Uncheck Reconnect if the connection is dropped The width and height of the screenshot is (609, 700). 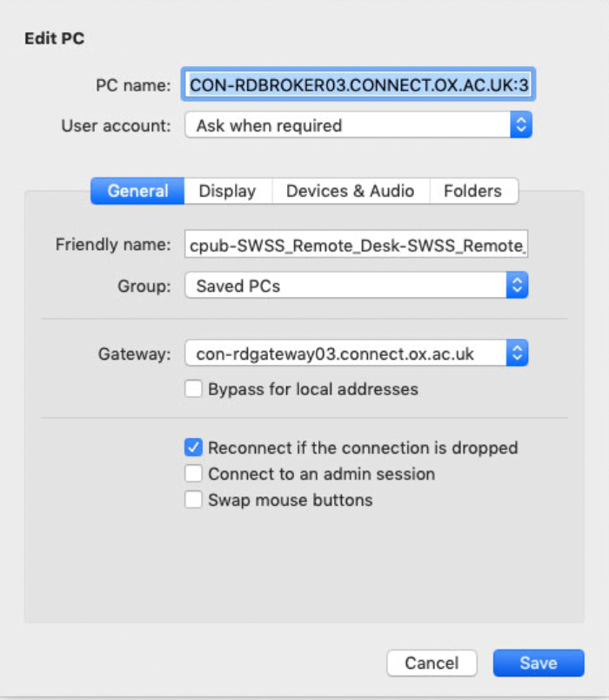tap(193, 448)
